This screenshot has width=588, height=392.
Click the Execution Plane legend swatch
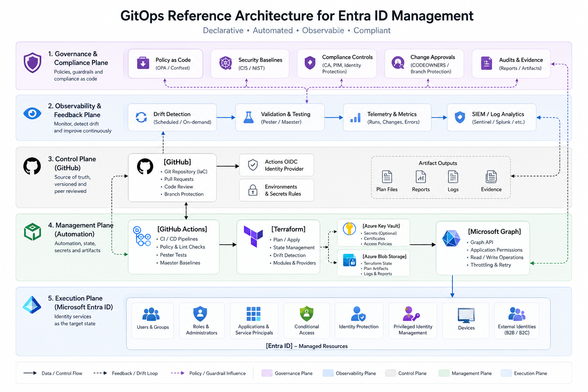(506, 373)
